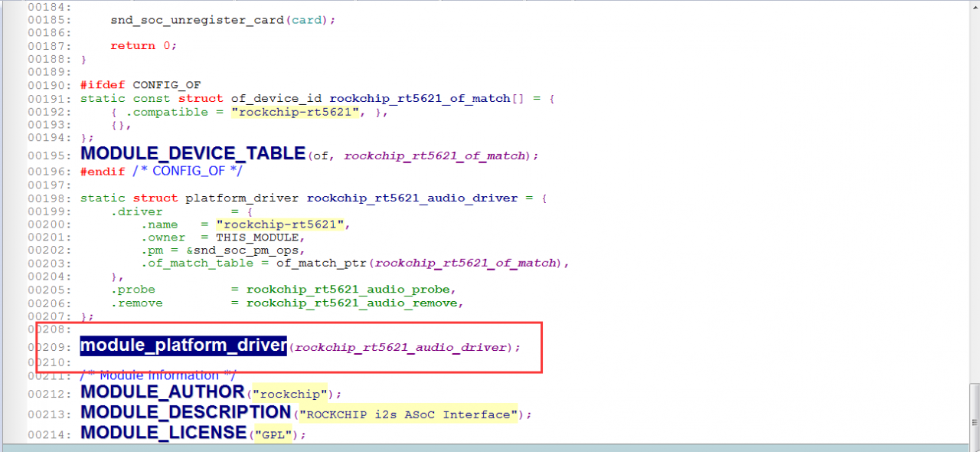Viewport: 980px width, 452px height.
Task: Click rockchip_rt5621_audio_driver argument on line 209
Action: [x=401, y=347]
